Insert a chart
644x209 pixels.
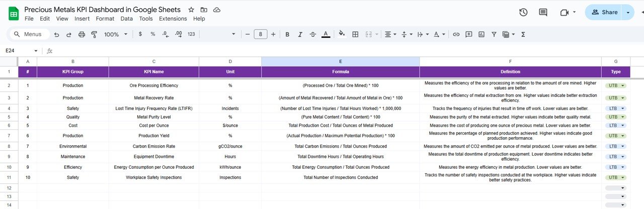point(481,34)
